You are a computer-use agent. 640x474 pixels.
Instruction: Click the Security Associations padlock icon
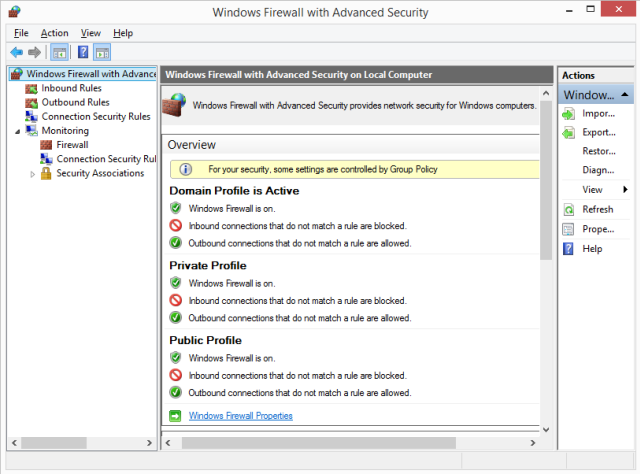(46, 173)
